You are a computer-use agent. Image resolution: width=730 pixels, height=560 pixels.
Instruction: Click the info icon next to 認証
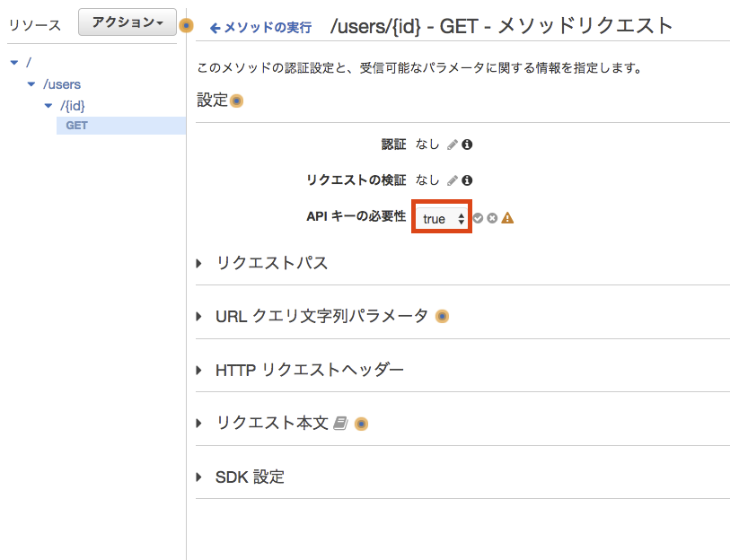(467, 144)
